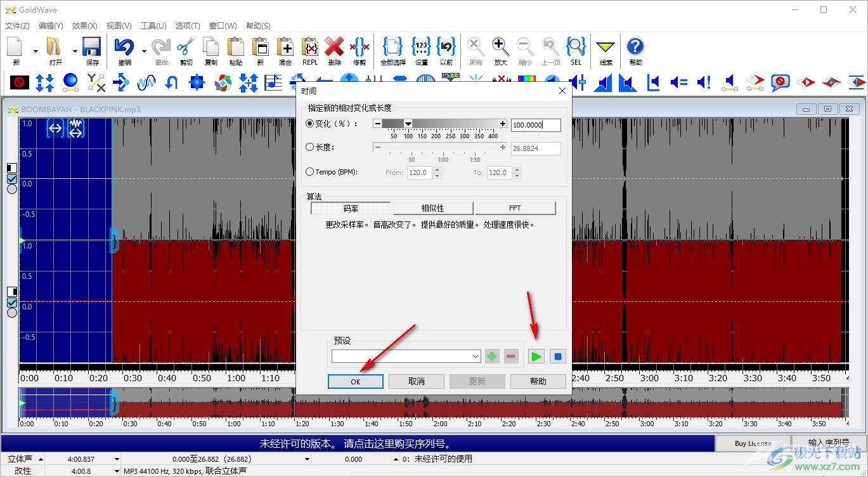Toggle the lower (red, right) channel checkbox
The height and width of the screenshot is (477, 868).
pyautogui.click(x=11, y=302)
